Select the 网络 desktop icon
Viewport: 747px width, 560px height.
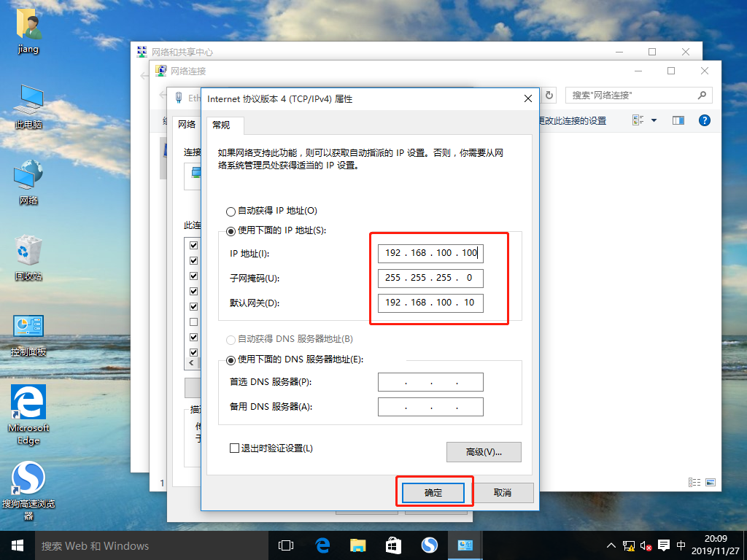click(28, 183)
